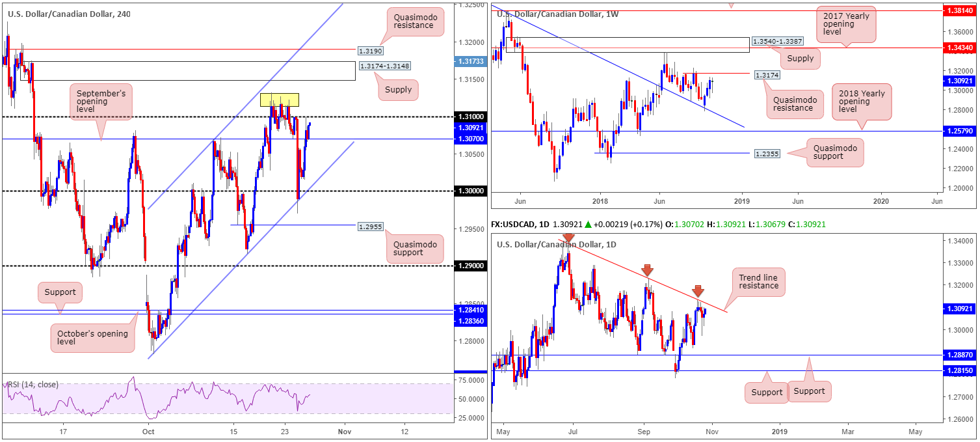Viewport: 980px width, 442px height.
Task: Click the 1.2955 level label on the 240 chart
Action: point(370,227)
